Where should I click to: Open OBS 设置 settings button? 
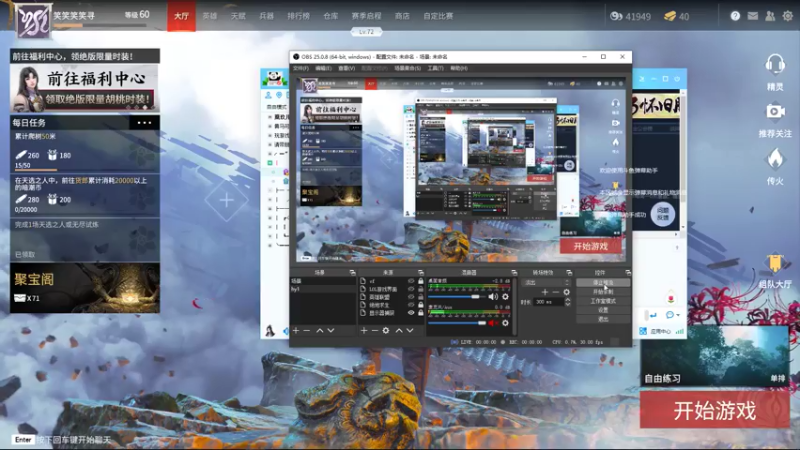[603, 310]
